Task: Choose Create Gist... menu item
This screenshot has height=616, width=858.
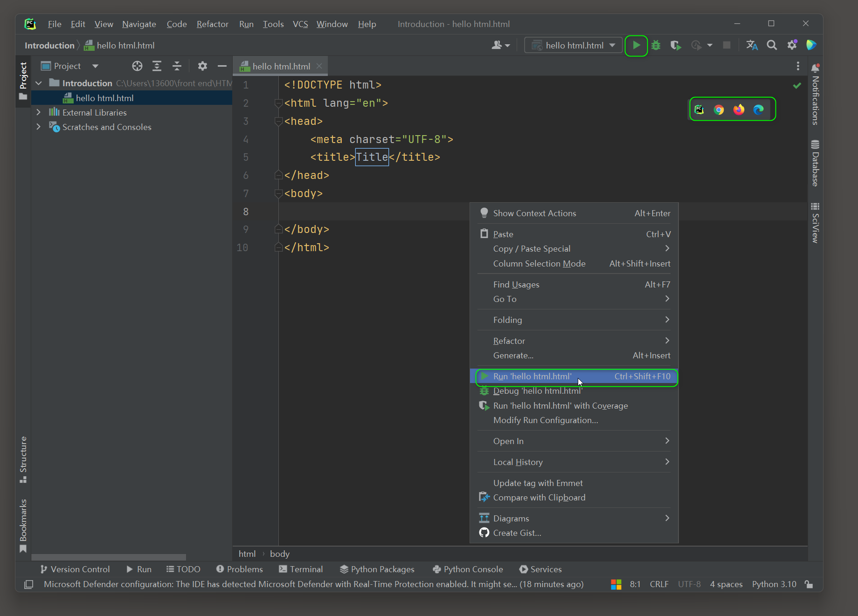Action: pos(574,533)
